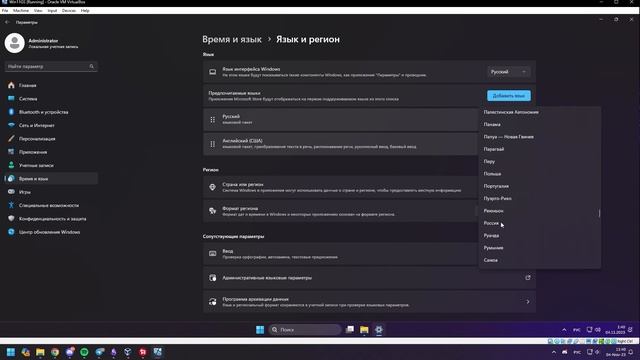The image size is (640, 360).
Task: Go to Конфиденциальность и защита
Action: point(51,219)
